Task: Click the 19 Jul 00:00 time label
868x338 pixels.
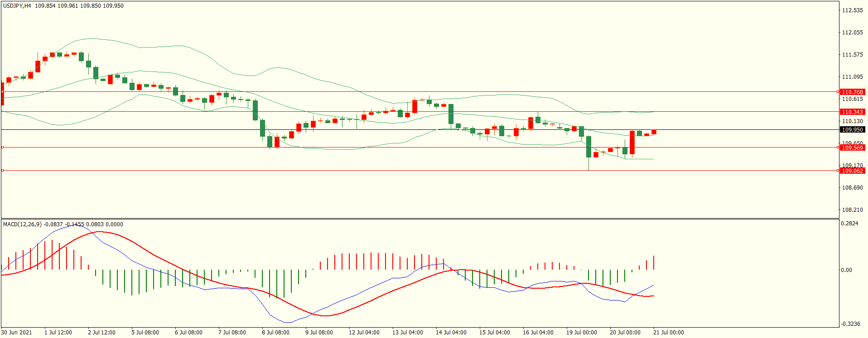Action: [x=582, y=333]
